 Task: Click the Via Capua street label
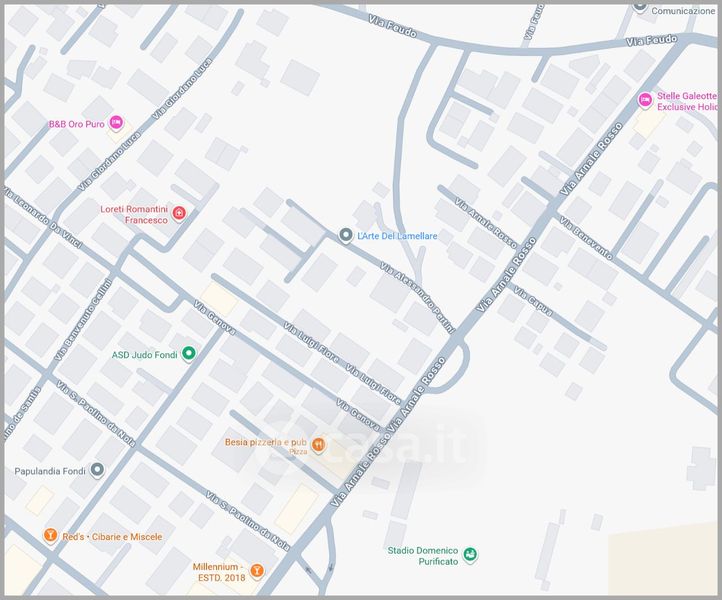[x=533, y=301]
